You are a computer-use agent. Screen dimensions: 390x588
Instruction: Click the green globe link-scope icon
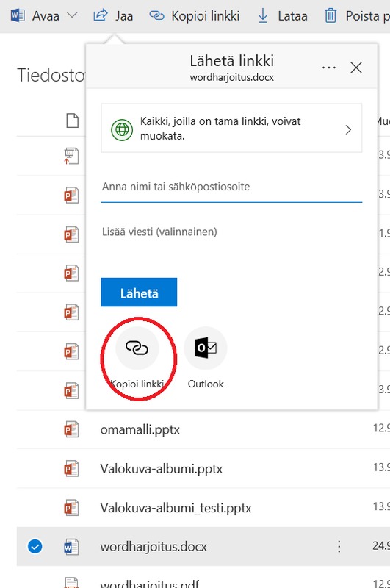point(122,130)
